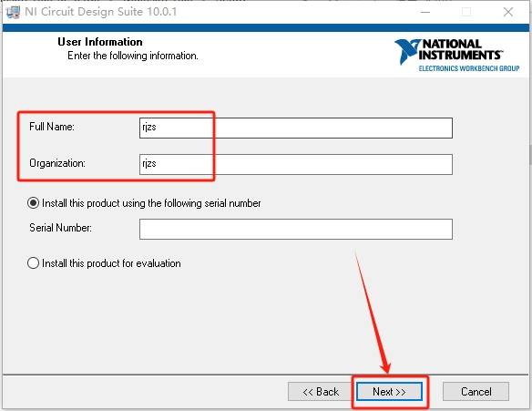Click the Full Name input field
532x411 pixels.
click(296, 128)
